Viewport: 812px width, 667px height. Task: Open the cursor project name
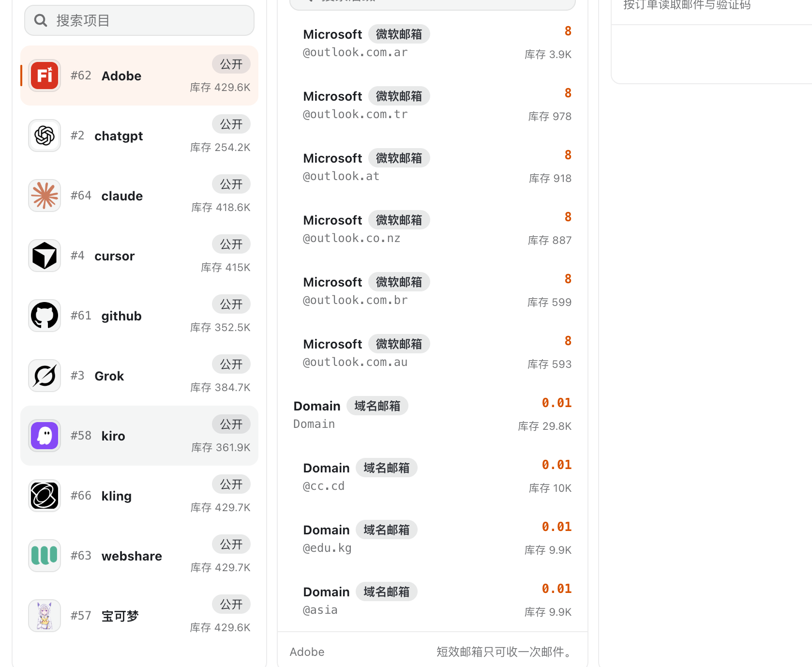tap(115, 256)
